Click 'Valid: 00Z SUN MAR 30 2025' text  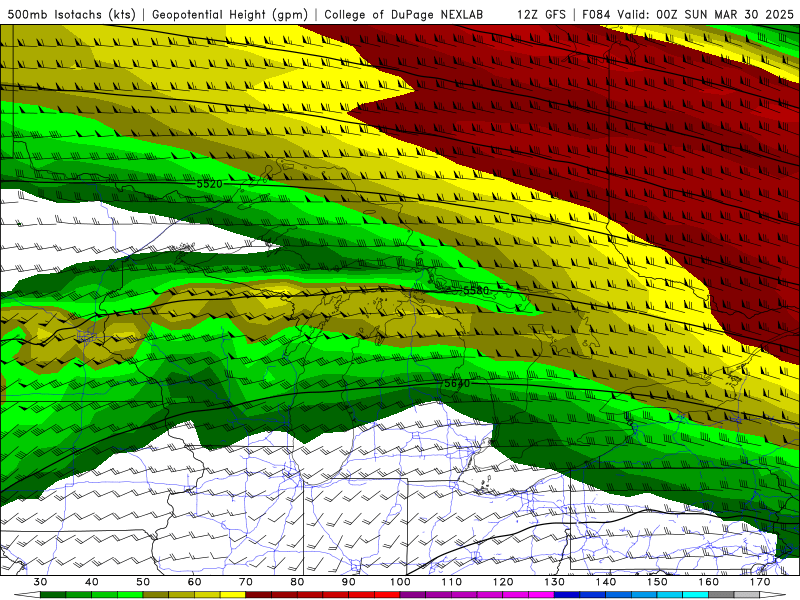pos(705,15)
